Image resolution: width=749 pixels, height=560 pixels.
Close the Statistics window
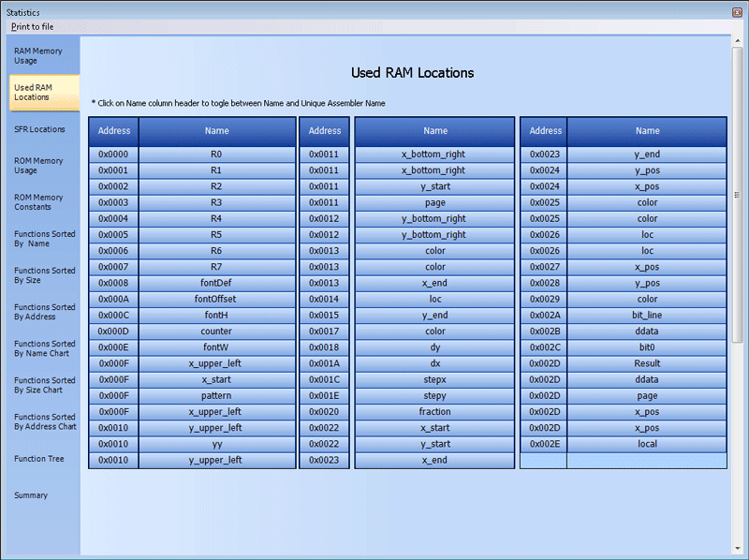coord(737,12)
